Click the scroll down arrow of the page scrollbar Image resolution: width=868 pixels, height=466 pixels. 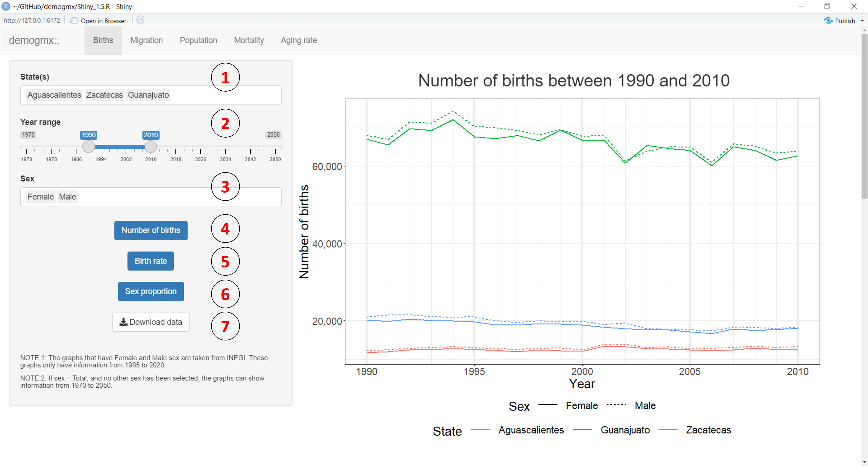click(864, 462)
